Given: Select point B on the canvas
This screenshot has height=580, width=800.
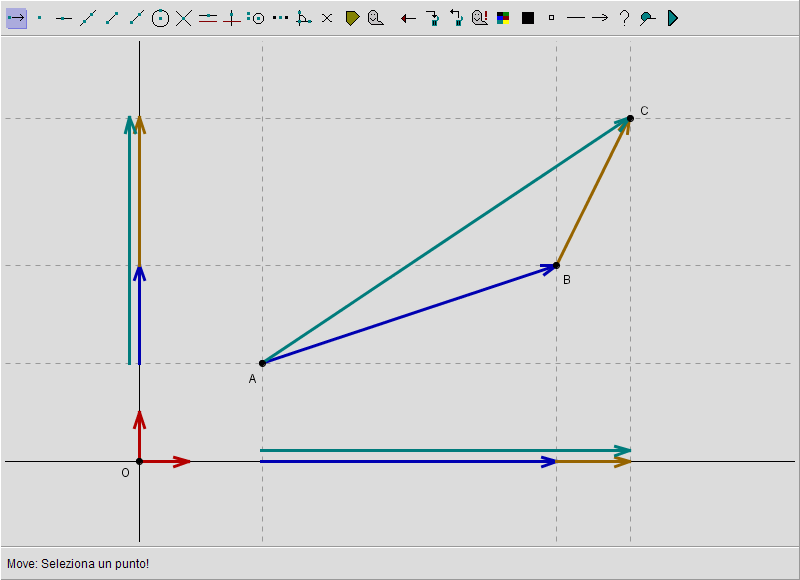Looking at the screenshot, I should click(557, 265).
